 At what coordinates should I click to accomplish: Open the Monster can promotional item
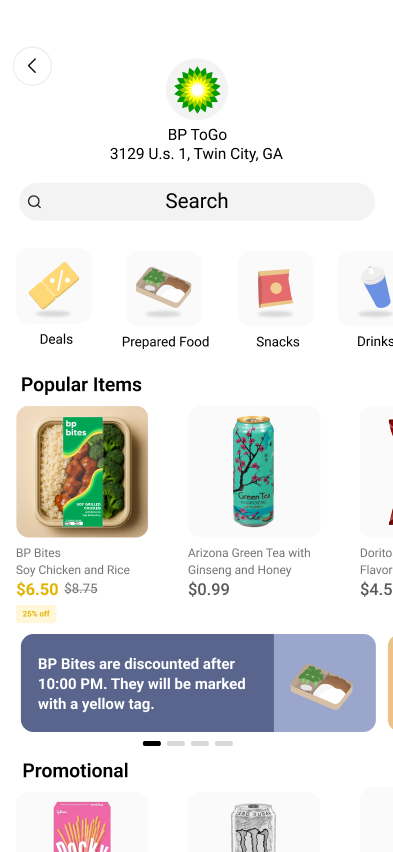click(x=254, y=822)
